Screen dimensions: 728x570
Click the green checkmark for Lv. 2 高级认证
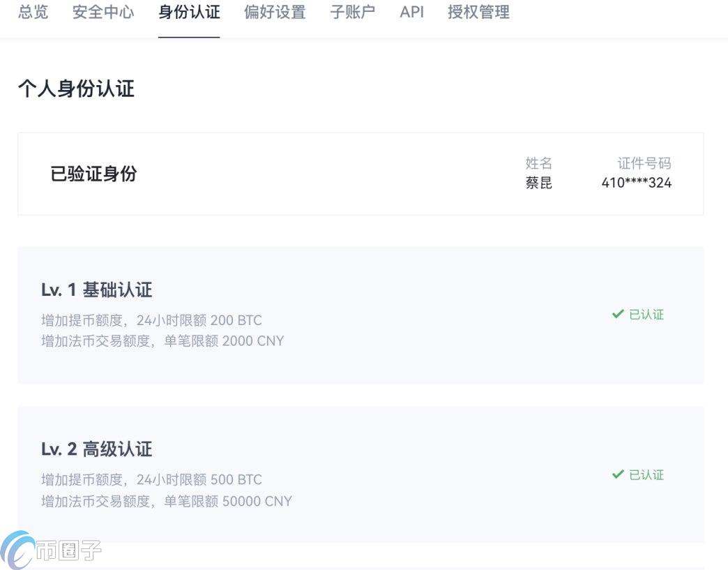click(617, 475)
